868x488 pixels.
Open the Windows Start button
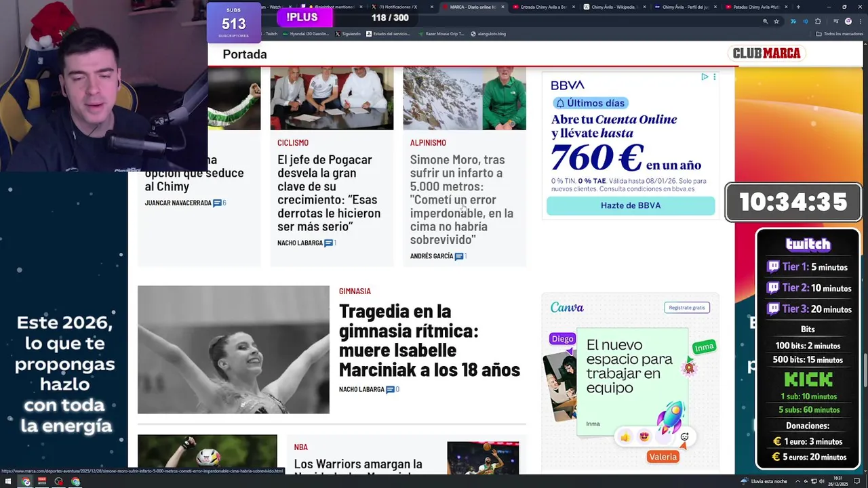9,482
